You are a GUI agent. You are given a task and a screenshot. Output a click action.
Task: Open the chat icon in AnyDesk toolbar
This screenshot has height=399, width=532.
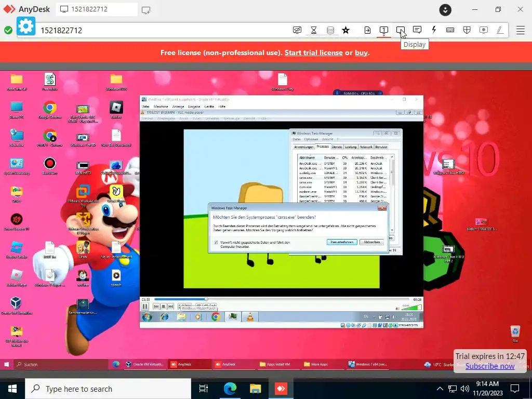click(x=417, y=30)
